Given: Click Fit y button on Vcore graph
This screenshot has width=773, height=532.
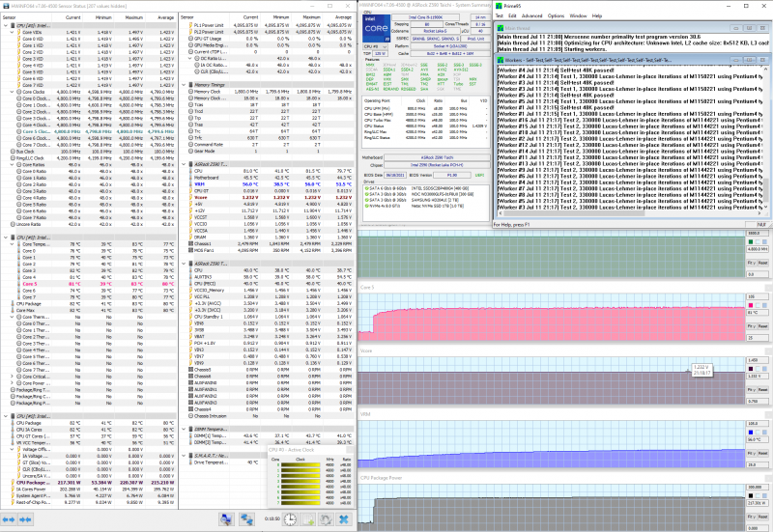Looking at the screenshot, I should 752,390.
